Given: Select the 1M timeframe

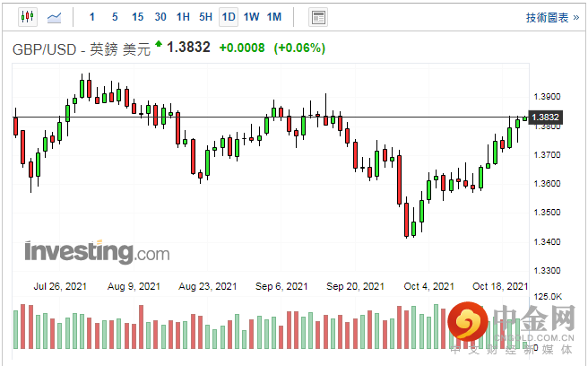Looking at the screenshot, I should pyautogui.click(x=274, y=17).
